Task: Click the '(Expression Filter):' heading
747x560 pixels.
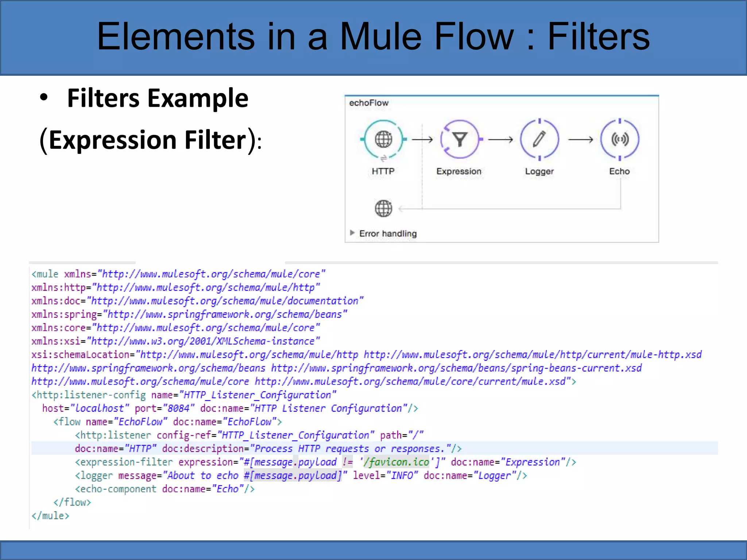Action: pos(151,140)
